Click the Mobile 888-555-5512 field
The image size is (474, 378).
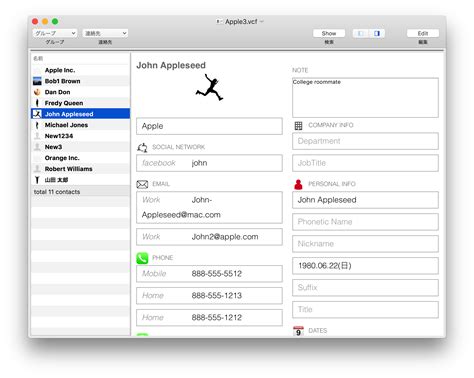coord(209,274)
